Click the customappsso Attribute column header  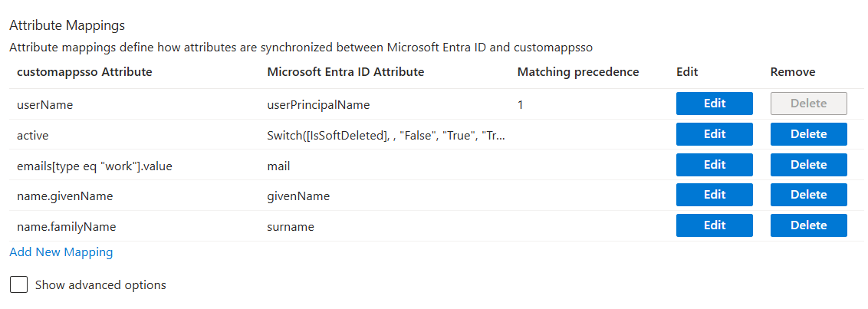(x=84, y=72)
